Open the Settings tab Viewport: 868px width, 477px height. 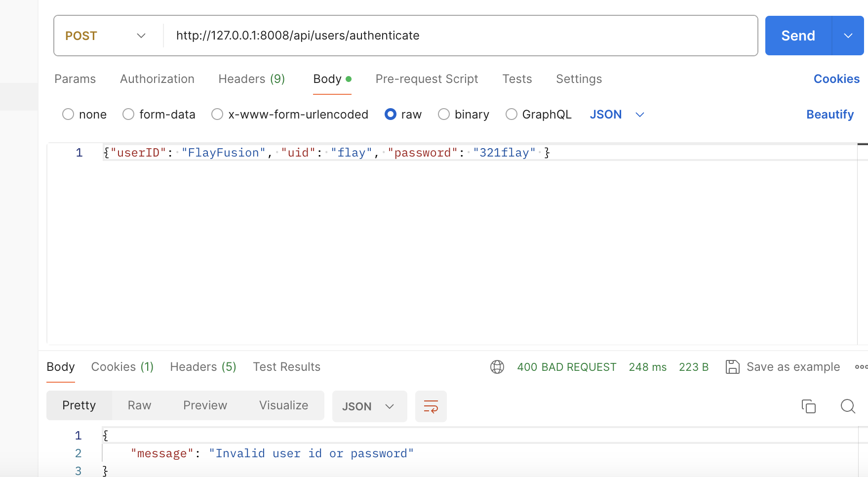(579, 79)
